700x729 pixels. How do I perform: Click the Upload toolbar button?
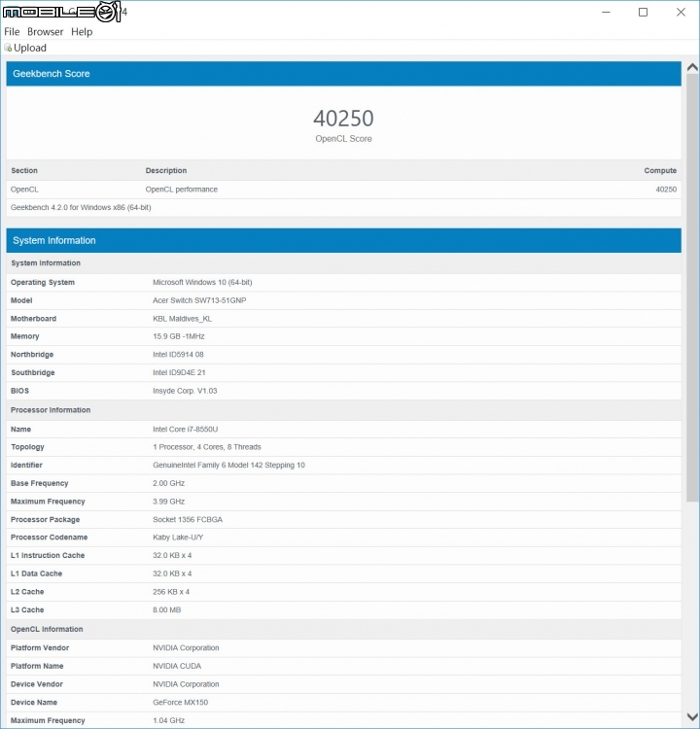tap(25, 48)
